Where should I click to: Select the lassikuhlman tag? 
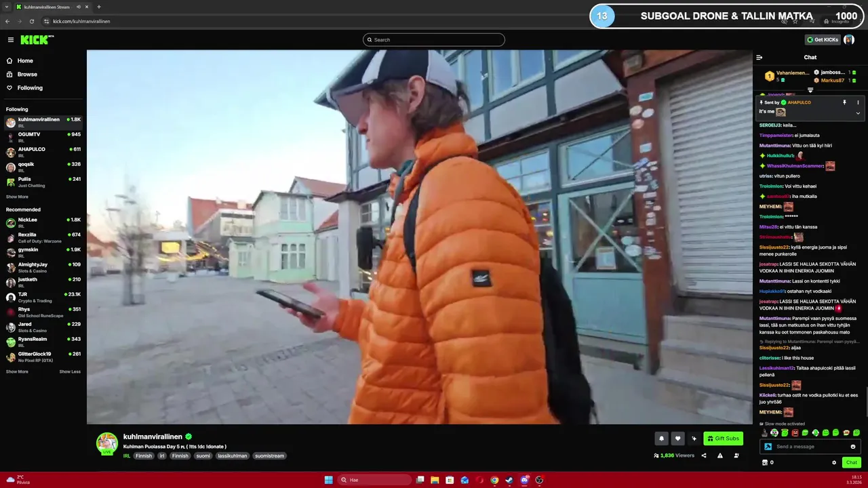[233, 456]
